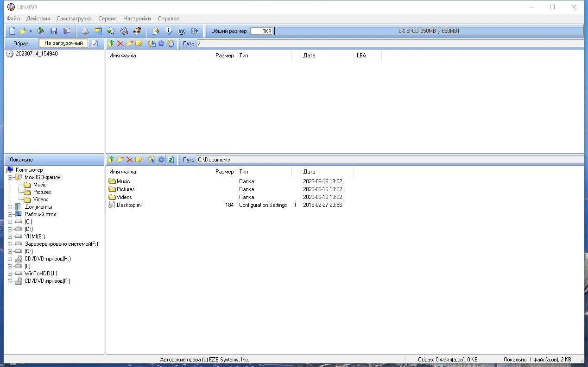Click the disc info toolbar icon
The image size is (588, 367).
[x=169, y=31]
